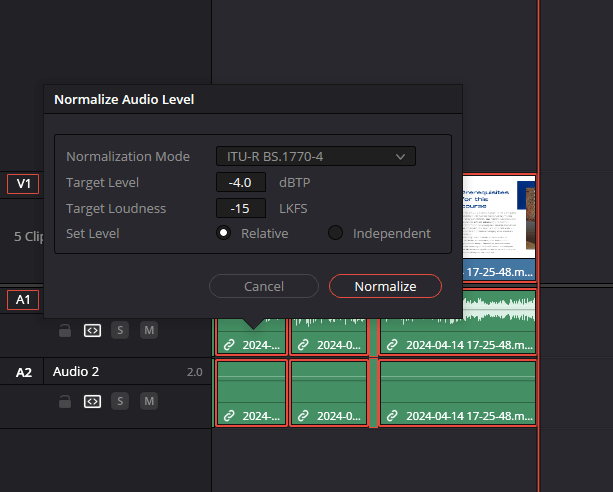Image resolution: width=613 pixels, height=492 pixels.
Task: Select the V1 track destination control
Action: pos(23,184)
